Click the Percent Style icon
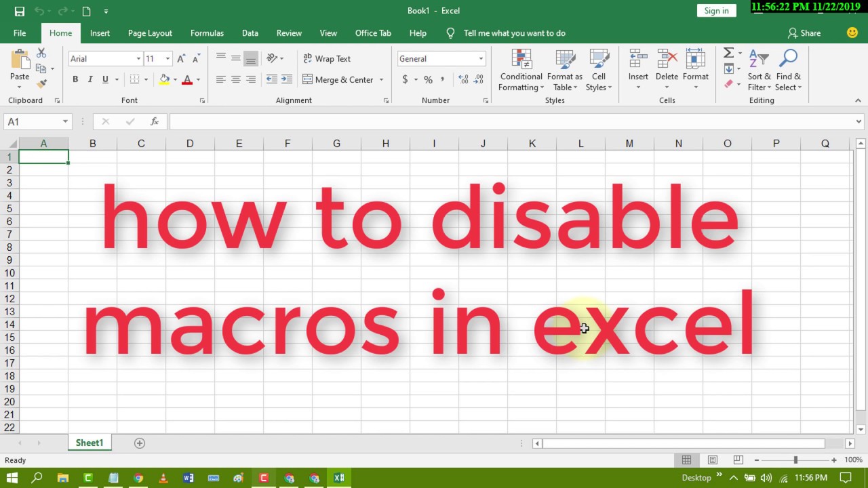 pos(428,79)
